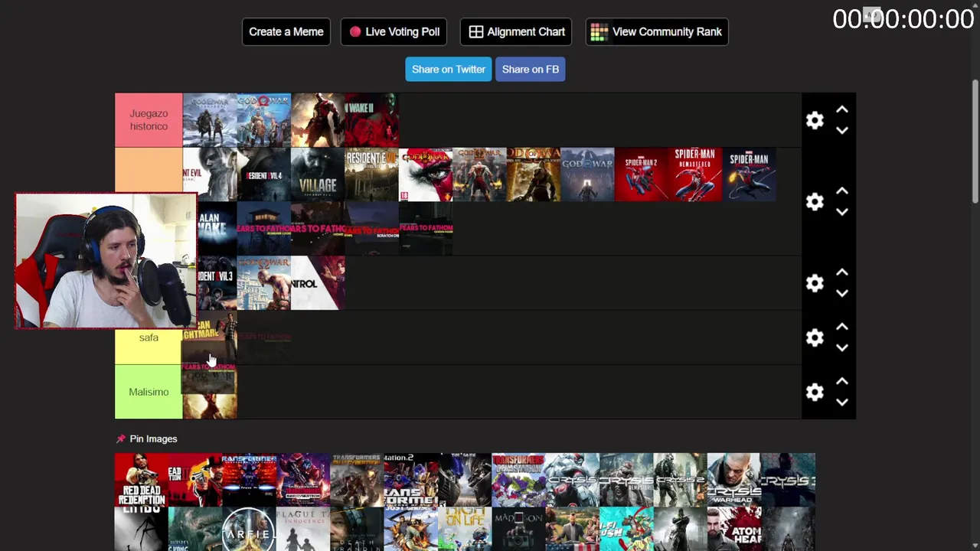The width and height of the screenshot is (980, 551).
Task: Select Alan Wake II cover in top tier
Action: [x=371, y=120]
